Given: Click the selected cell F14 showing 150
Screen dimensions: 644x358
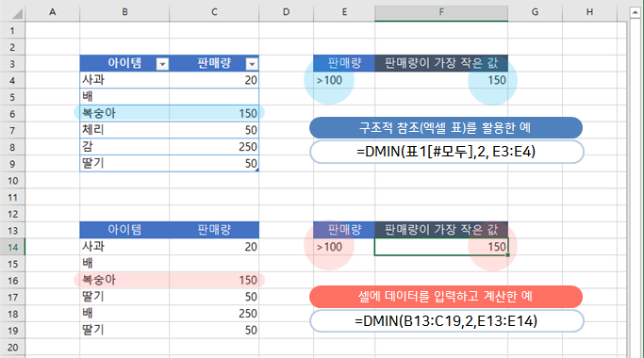Looking at the screenshot, I should click(441, 247).
